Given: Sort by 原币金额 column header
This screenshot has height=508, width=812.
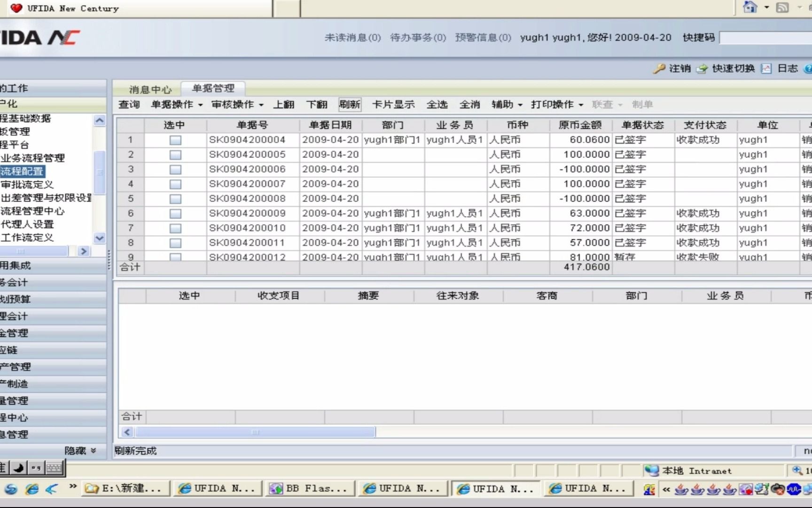Looking at the screenshot, I should click(x=580, y=125).
